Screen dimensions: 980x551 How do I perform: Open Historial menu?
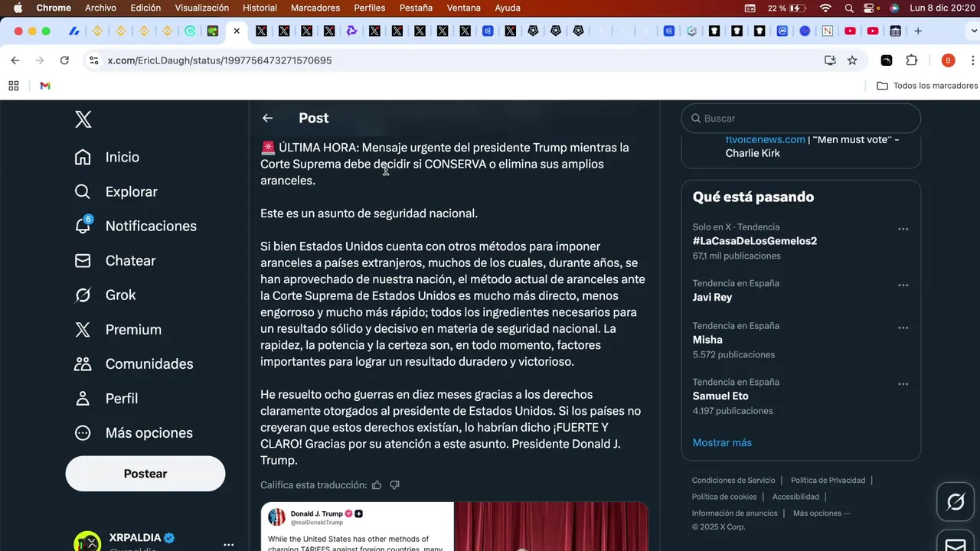(x=260, y=8)
